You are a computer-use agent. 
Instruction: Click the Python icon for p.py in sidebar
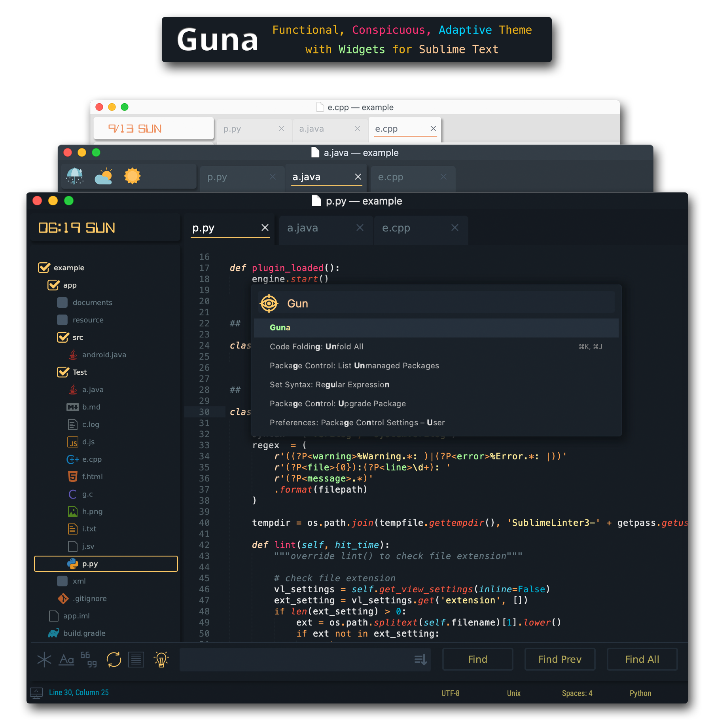point(73,564)
